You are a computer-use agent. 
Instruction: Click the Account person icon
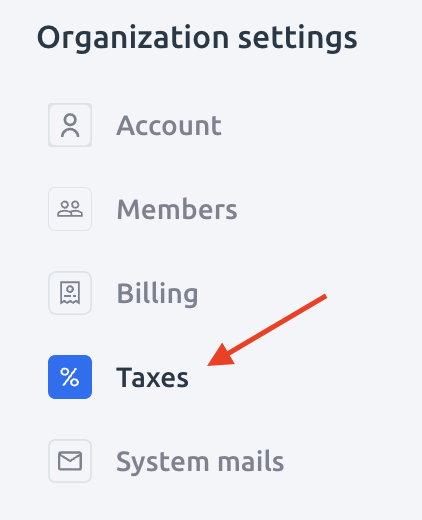coord(70,125)
